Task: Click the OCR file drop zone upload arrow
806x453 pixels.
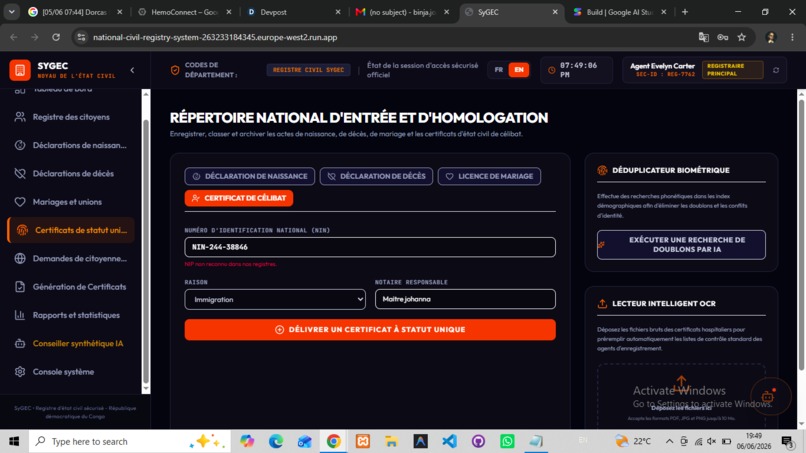Action: click(681, 383)
